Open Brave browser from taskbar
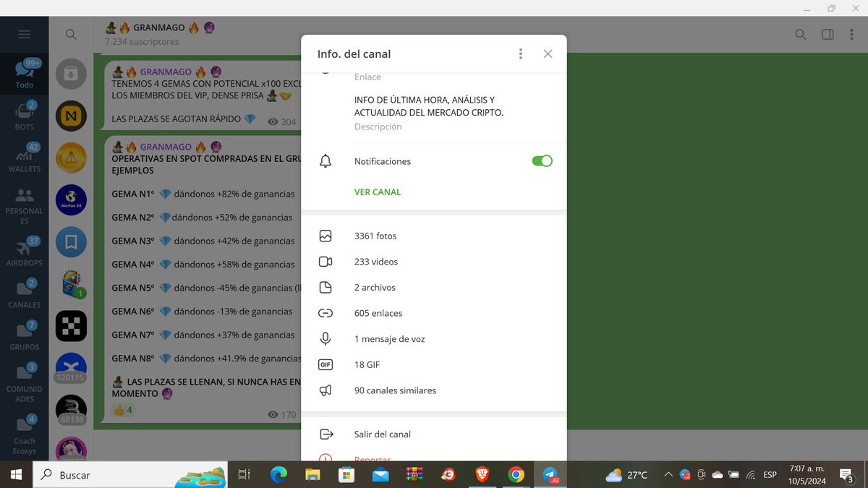Viewport: 868px width, 488px height. pyautogui.click(x=482, y=475)
